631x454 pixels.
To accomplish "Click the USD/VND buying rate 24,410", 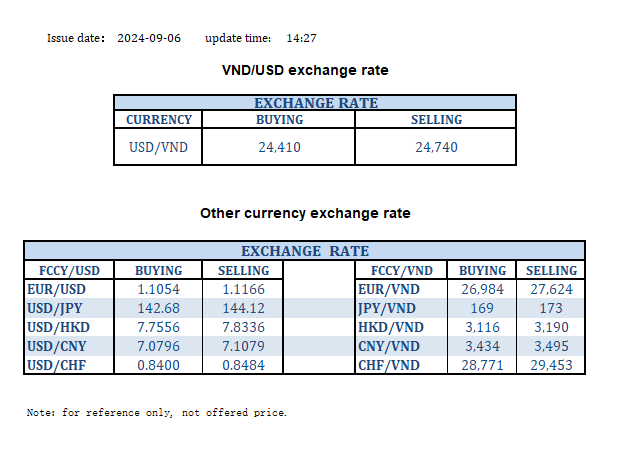I will click(278, 148).
